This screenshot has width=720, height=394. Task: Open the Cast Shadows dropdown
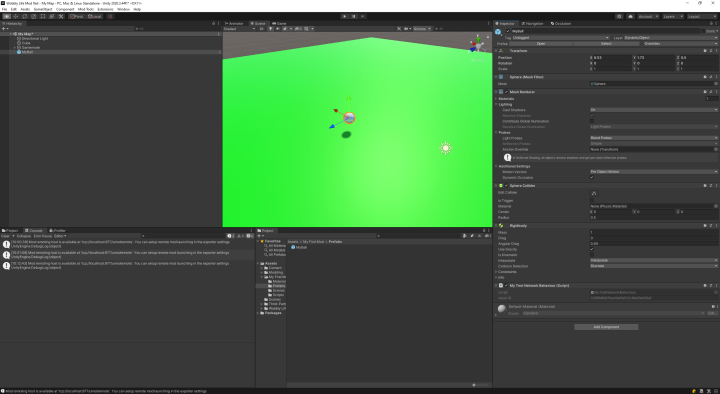tap(654, 110)
